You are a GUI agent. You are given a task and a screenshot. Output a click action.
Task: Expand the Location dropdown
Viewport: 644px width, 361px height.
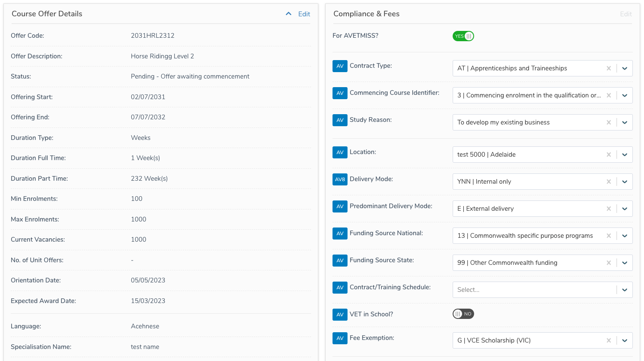tap(625, 155)
